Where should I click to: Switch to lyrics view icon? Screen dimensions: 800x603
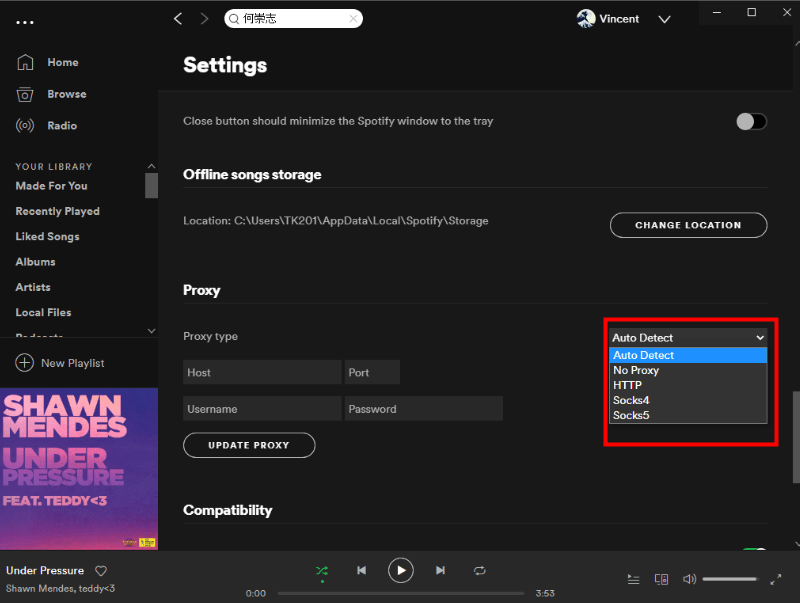click(x=633, y=579)
